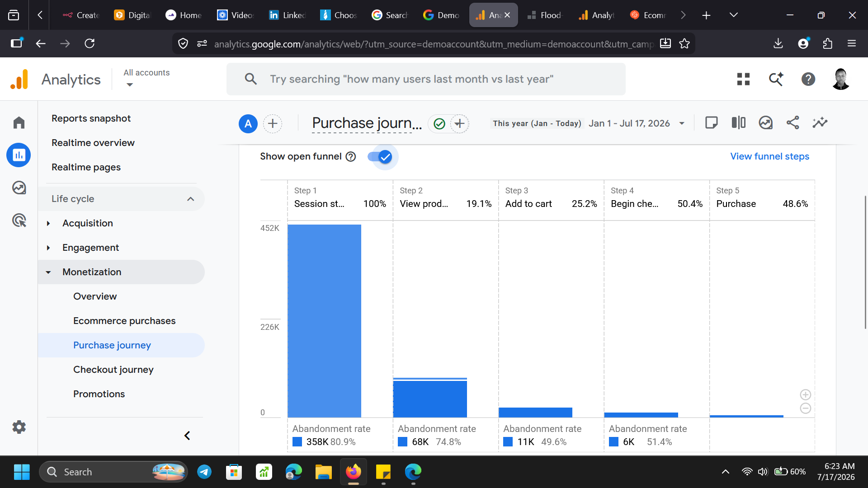
Task: Open the Windows Start menu
Action: (21, 472)
